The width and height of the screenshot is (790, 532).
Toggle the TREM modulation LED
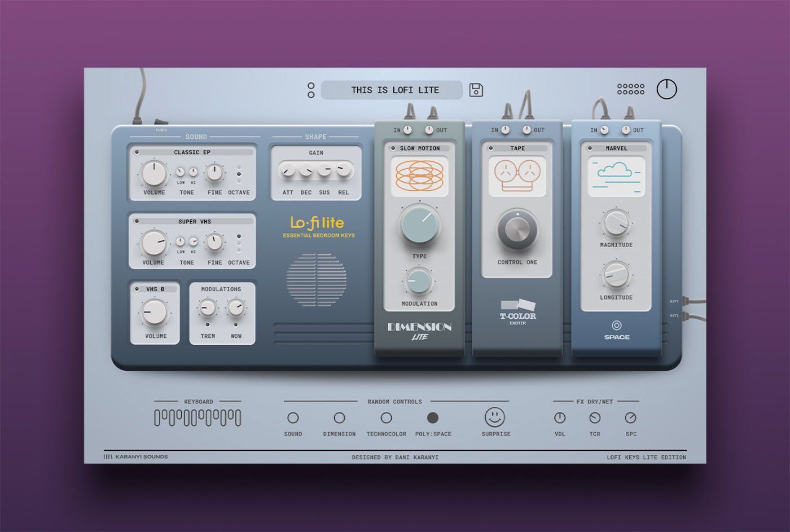point(207,324)
